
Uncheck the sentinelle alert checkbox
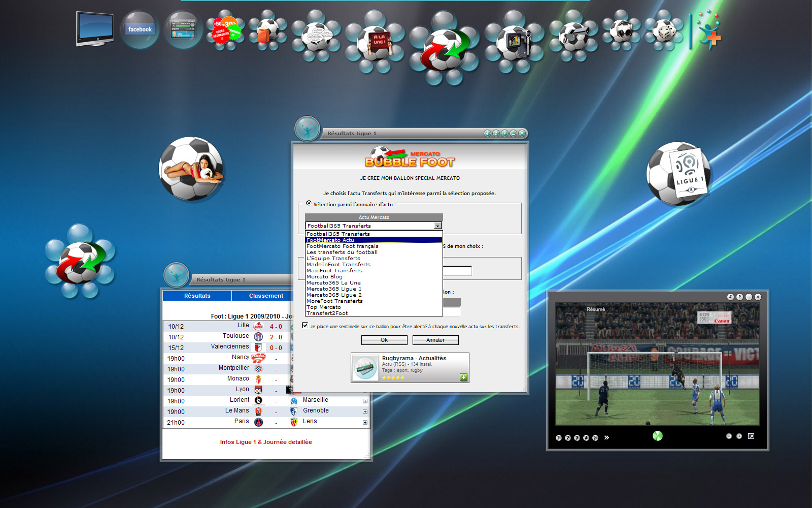305,325
